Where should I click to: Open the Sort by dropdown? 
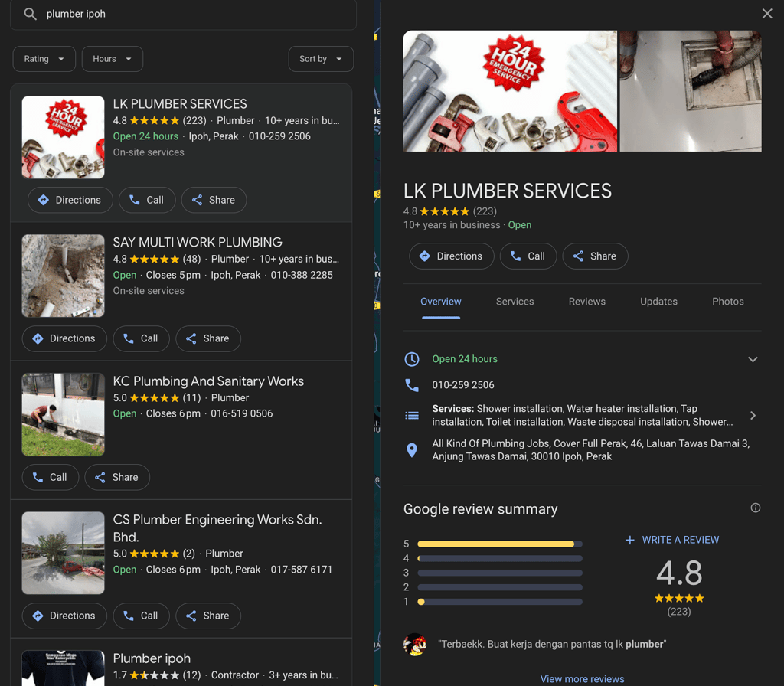(x=321, y=59)
